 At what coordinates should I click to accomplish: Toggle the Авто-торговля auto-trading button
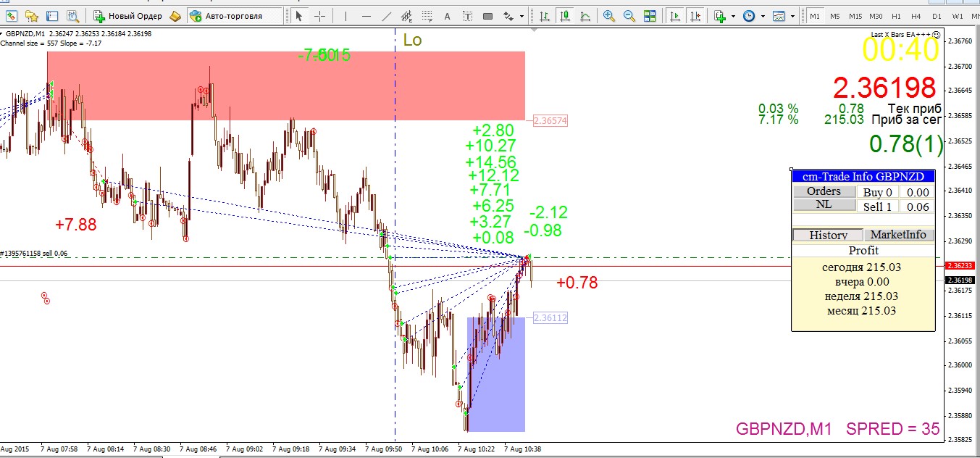[x=234, y=15]
